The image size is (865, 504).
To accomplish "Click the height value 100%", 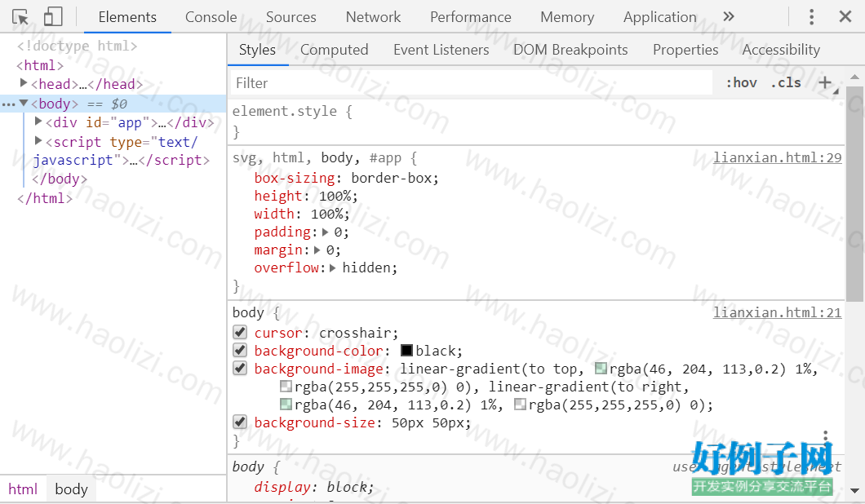I will point(336,197).
